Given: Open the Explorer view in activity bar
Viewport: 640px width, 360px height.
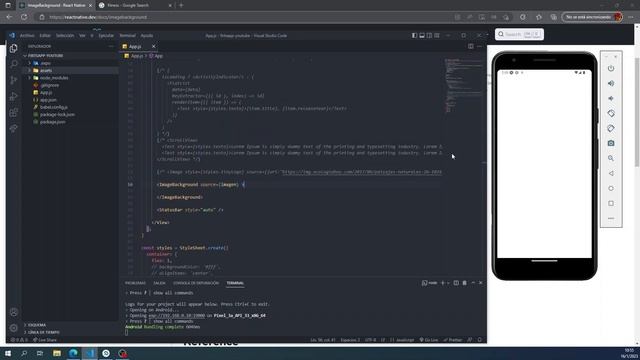Looking at the screenshot, I should click(13, 49).
